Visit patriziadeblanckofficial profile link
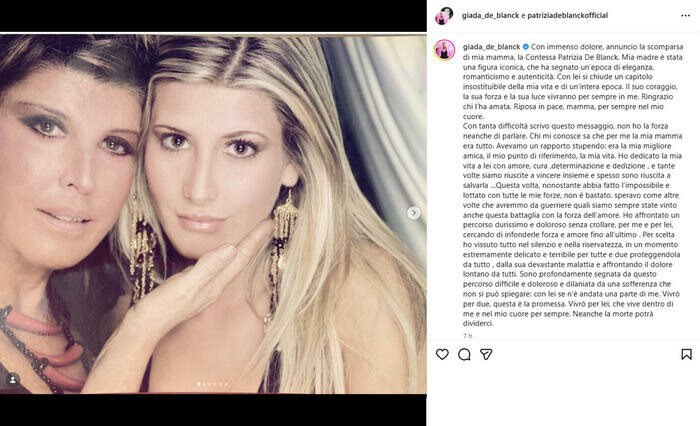 tap(567, 15)
